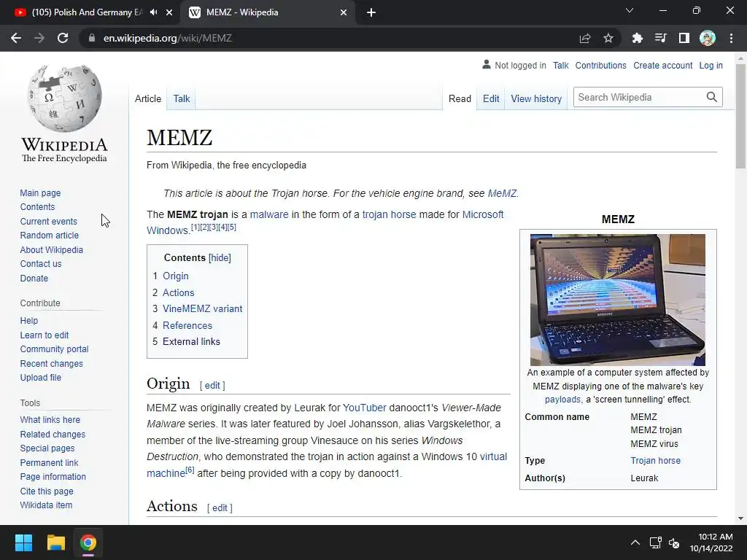Open Contributions in the top bar

coord(600,65)
